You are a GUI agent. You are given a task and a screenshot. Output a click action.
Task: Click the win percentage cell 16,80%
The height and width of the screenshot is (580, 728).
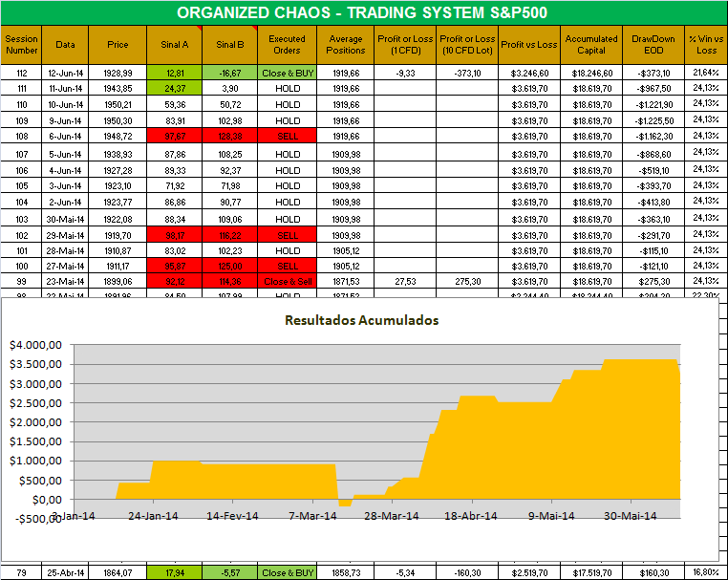706,572
